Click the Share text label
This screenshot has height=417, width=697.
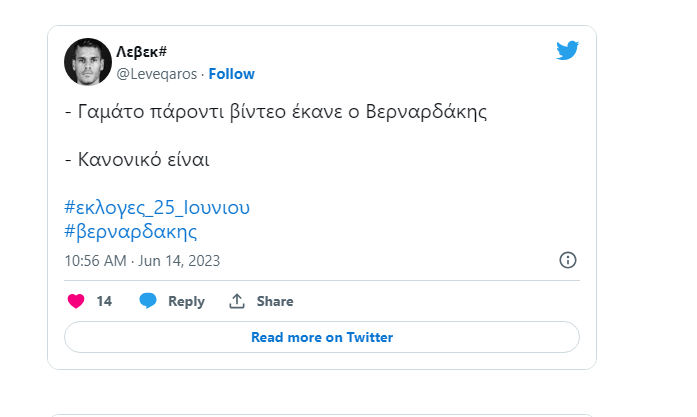275,301
